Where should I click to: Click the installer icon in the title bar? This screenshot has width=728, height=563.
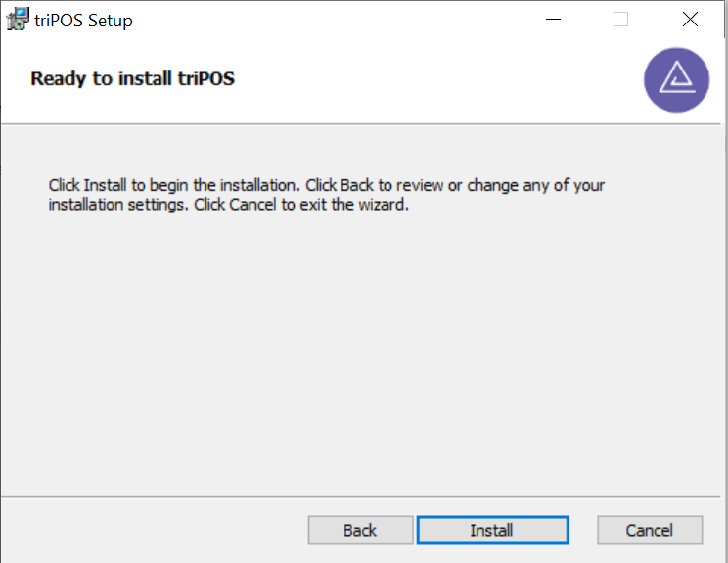coord(18,20)
